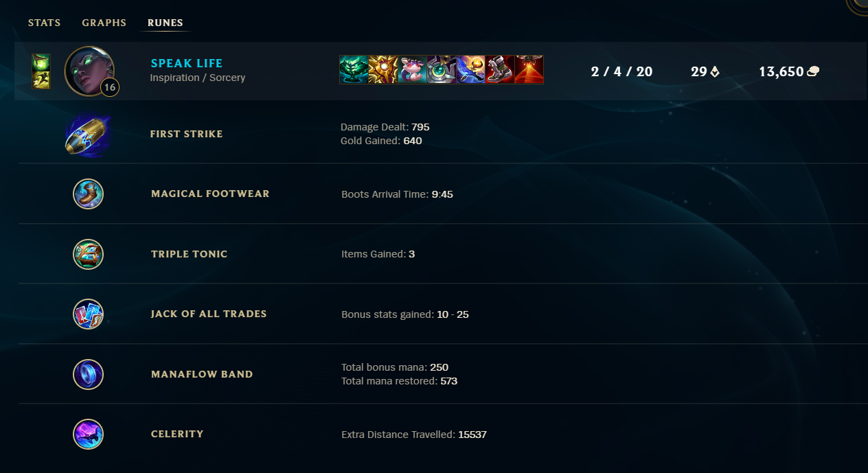Click the pink creature item icon
Screen dimensions: 868x473
(x=412, y=70)
